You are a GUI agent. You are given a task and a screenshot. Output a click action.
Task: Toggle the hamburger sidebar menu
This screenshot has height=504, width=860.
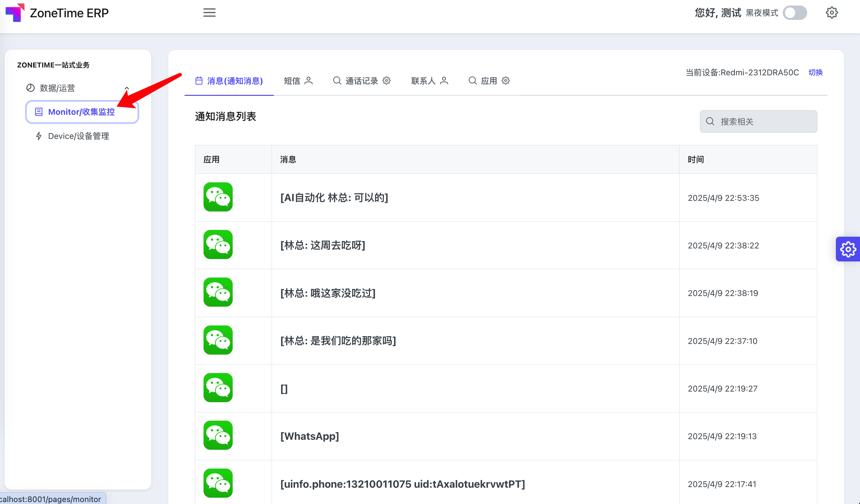209,13
